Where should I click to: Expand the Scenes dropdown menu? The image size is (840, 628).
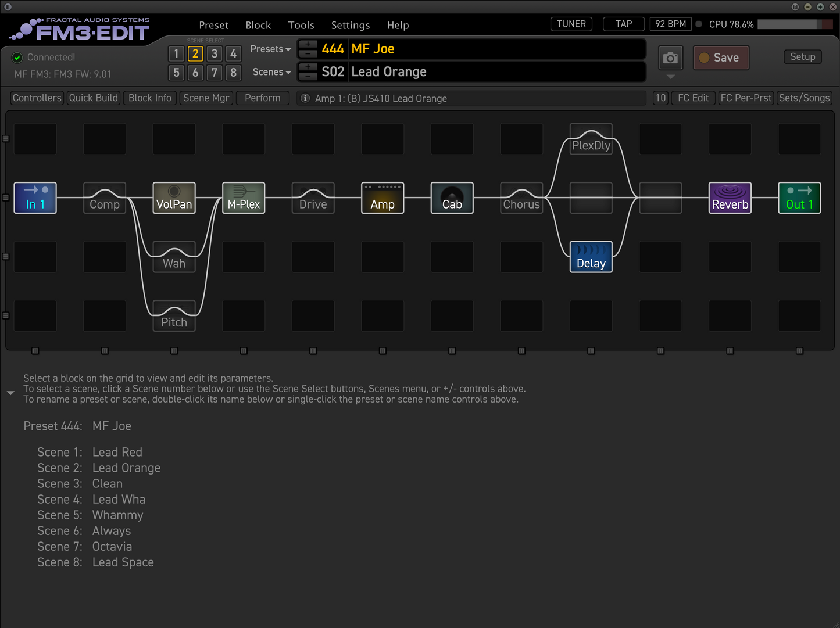click(x=271, y=72)
